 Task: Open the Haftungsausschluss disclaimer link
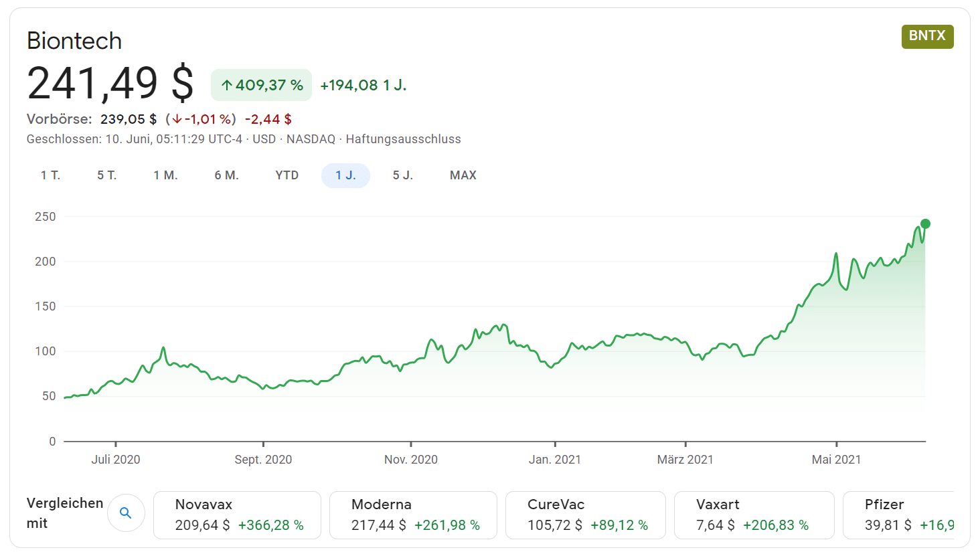click(x=403, y=139)
